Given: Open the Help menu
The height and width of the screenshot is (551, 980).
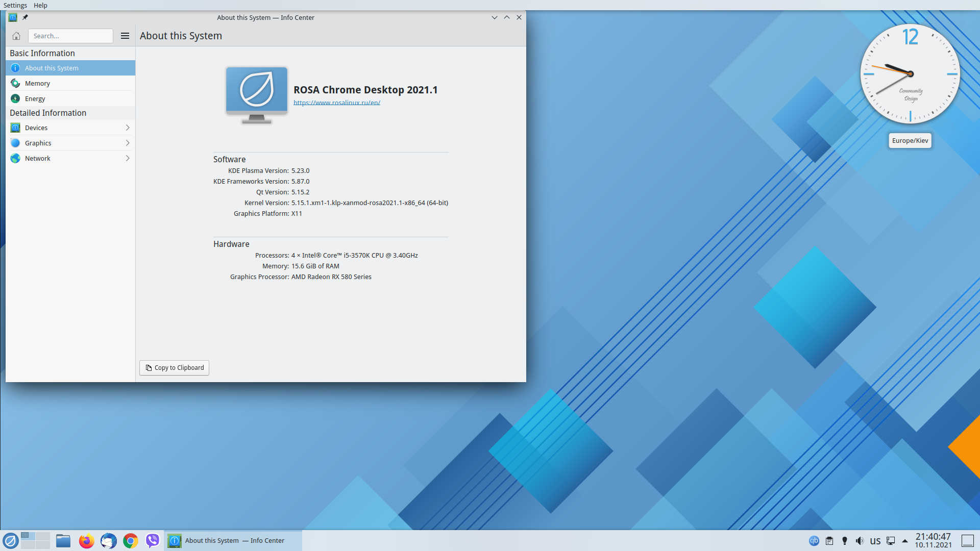Looking at the screenshot, I should pos(40,5).
